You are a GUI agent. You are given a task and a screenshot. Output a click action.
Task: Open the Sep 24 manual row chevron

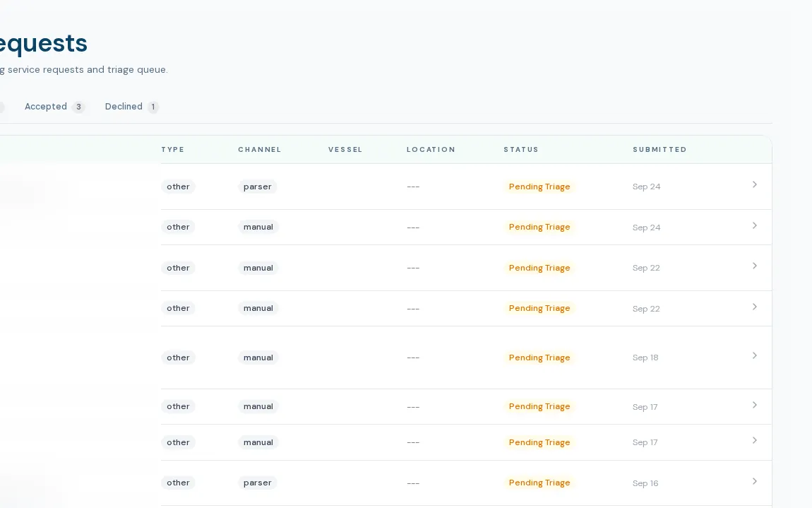(755, 225)
